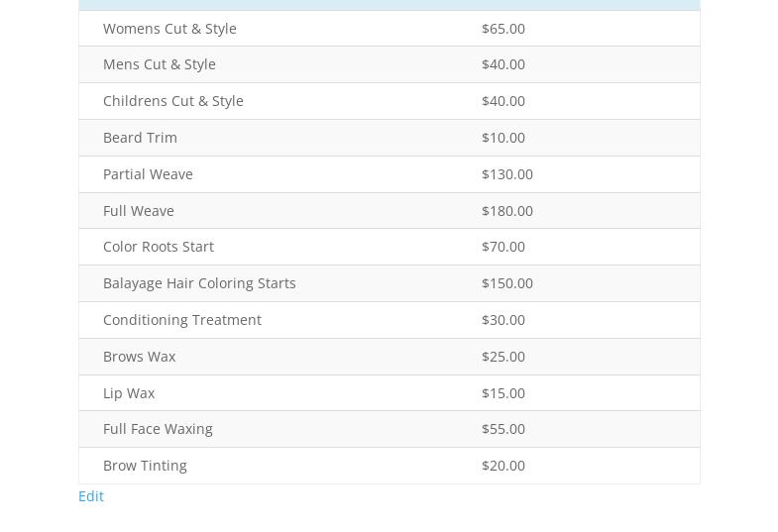Click the $65.00 price cell
The height and width of the screenshot is (532, 778).
[x=503, y=29]
